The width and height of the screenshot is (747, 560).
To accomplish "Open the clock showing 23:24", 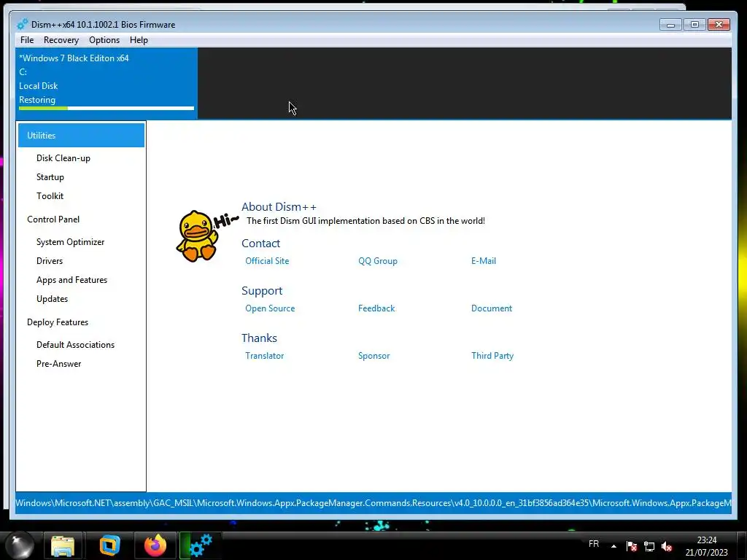I will point(706,546).
